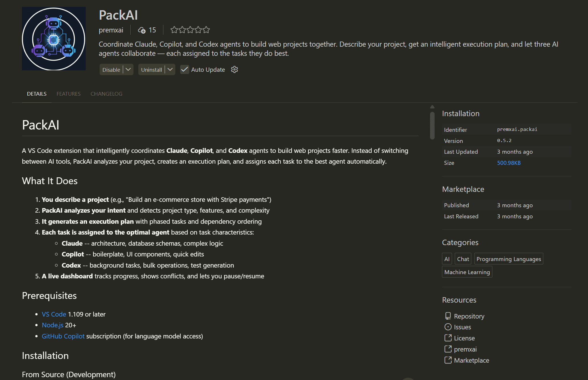The width and height of the screenshot is (588, 380).
Task: Click the Marketplace section heading in sidebar
Action: coord(463,189)
